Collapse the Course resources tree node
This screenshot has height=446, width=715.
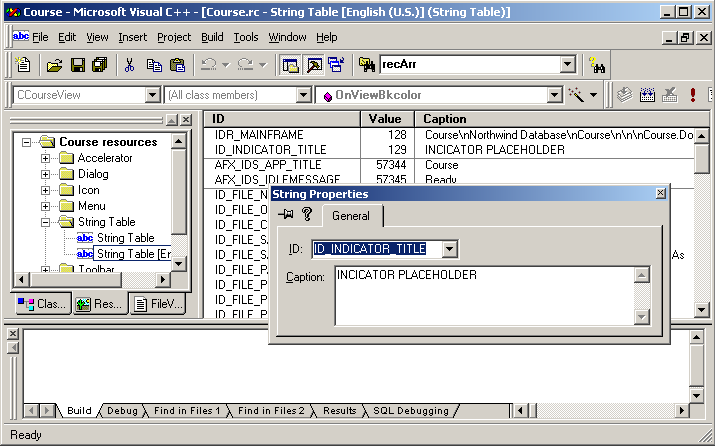pyautogui.click(x=26, y=142)
